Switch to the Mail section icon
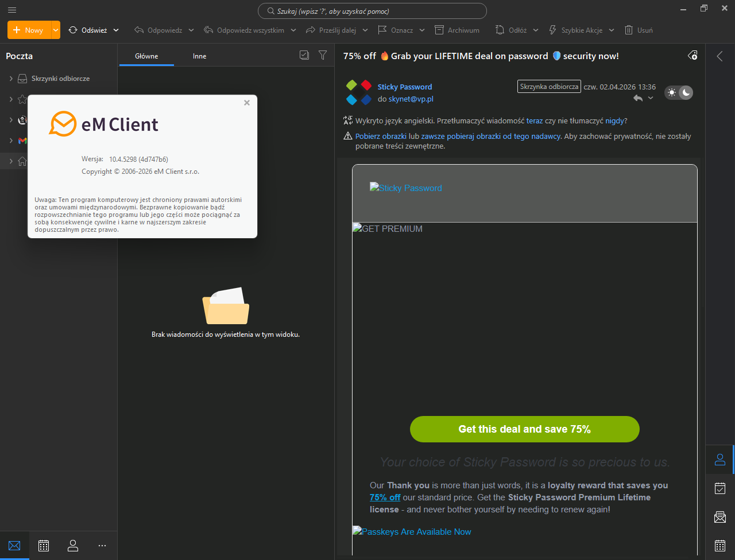735x560 pixels. pyautogui.click(x=14, y=546)
